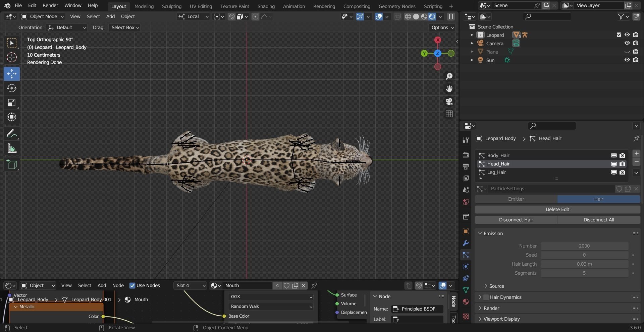The image size is (644, 332).
Task: Open the World properties tab
Action: [466, 202]
